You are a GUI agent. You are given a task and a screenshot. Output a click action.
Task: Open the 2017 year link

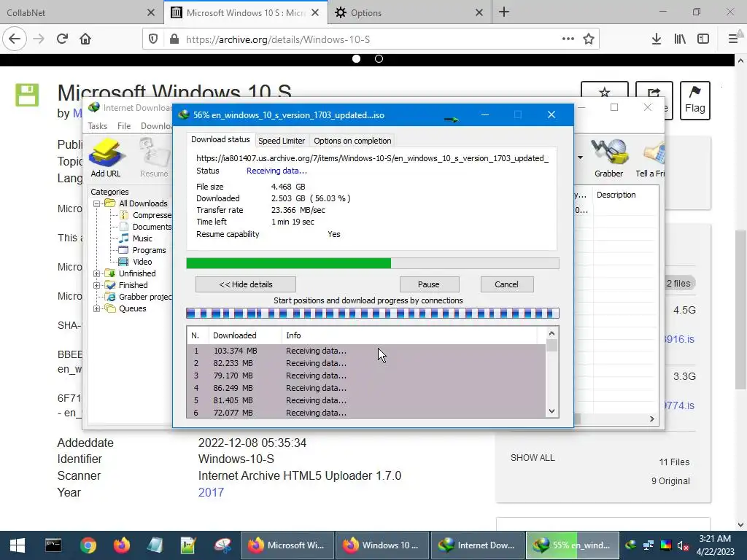[x=211, y=492]
